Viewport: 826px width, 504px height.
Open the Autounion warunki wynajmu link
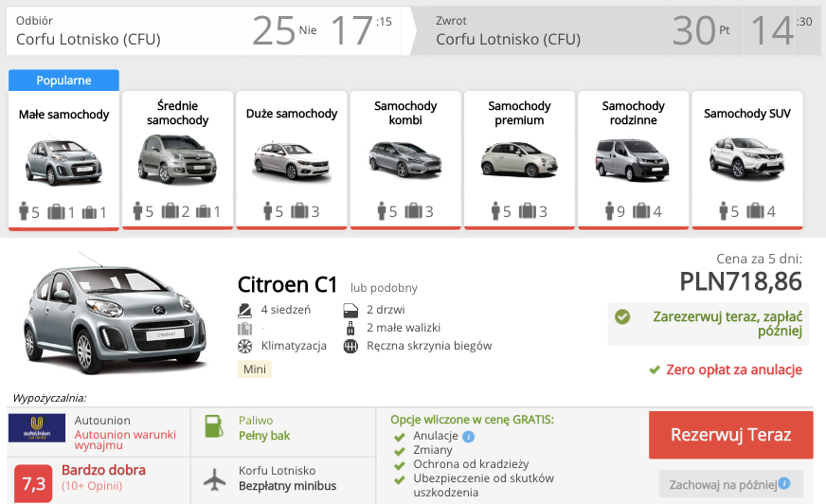[125, 440]
